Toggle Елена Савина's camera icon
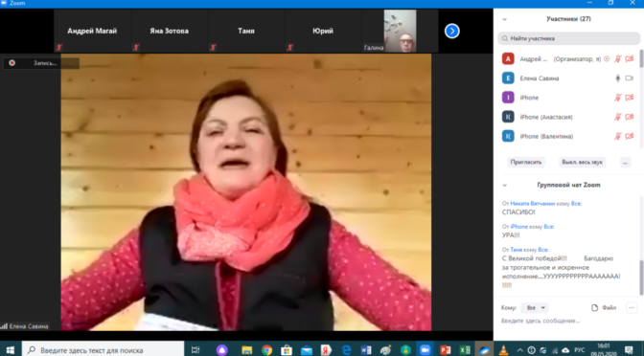Image resolution: width=644 pixels, height=356 pixels. tap(630, 78)
